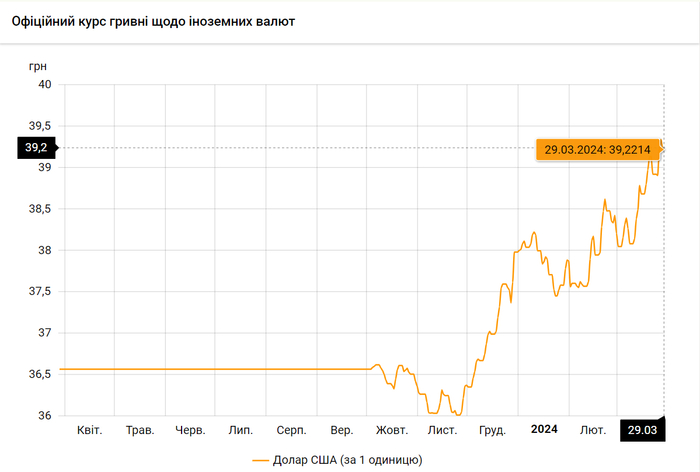Click the orange legend line swatch
This screenshot has width=700, height=472.
pos(261,460)
